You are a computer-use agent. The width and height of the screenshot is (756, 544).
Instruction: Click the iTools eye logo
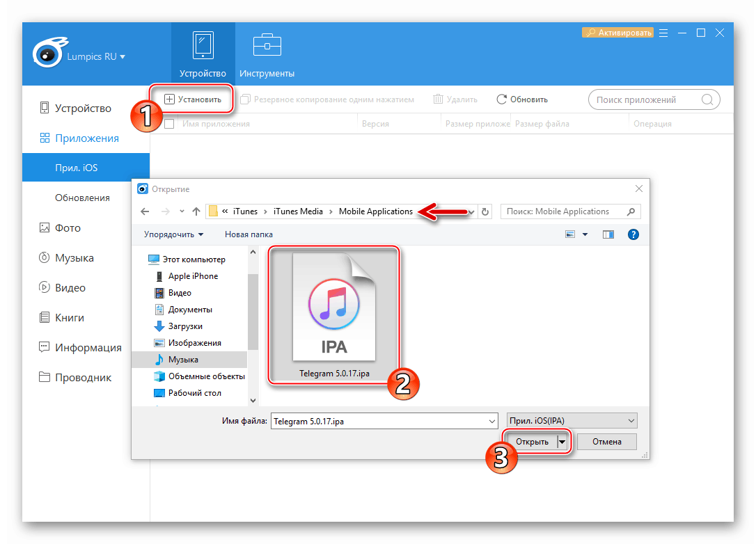tap(49, 52)
